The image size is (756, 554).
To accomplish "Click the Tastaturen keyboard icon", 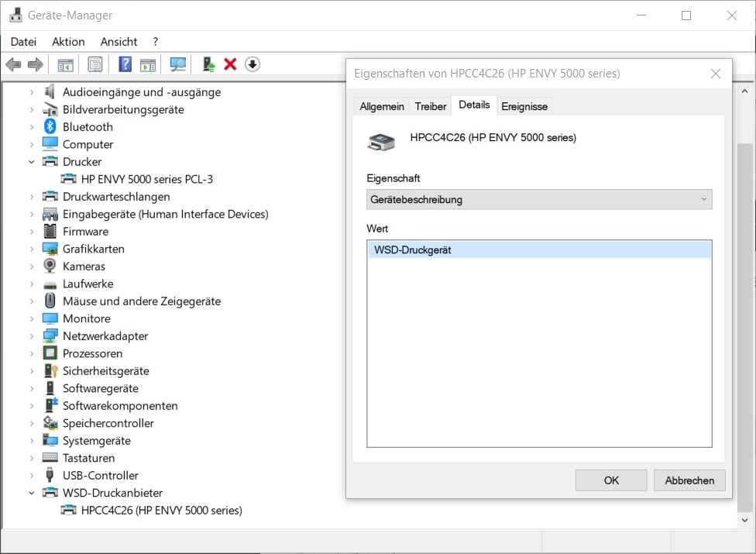I will click(50, 457).
